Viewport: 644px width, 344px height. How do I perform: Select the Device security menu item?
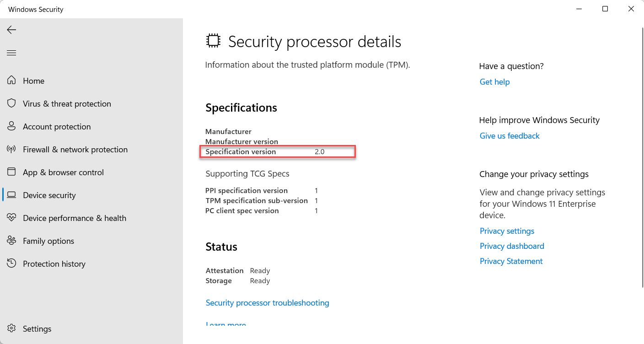[x=91, y=195]
